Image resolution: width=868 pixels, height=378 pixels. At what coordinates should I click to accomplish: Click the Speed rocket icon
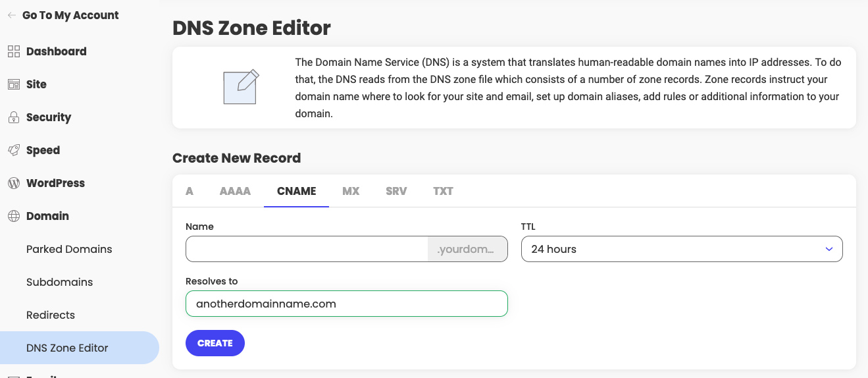pos(14,150)
